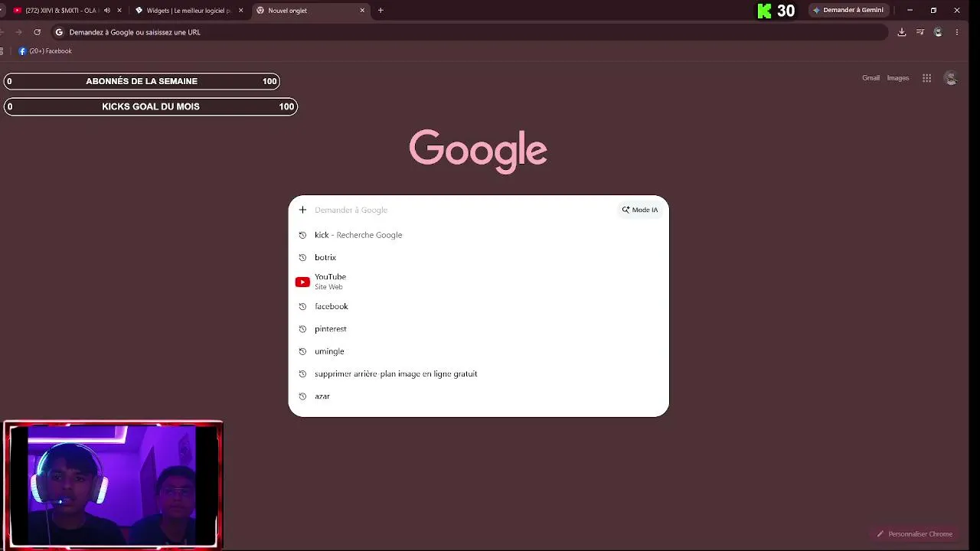The width and height of the screenshot is (980, 551).
Task: Open the Google apps grid
Action: [926, 78]
